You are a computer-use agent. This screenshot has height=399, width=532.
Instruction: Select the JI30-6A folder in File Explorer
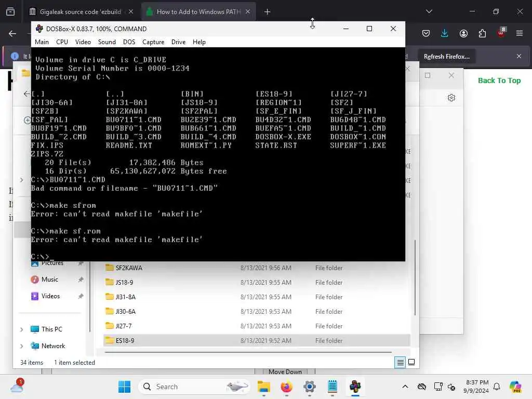[256, 312]
